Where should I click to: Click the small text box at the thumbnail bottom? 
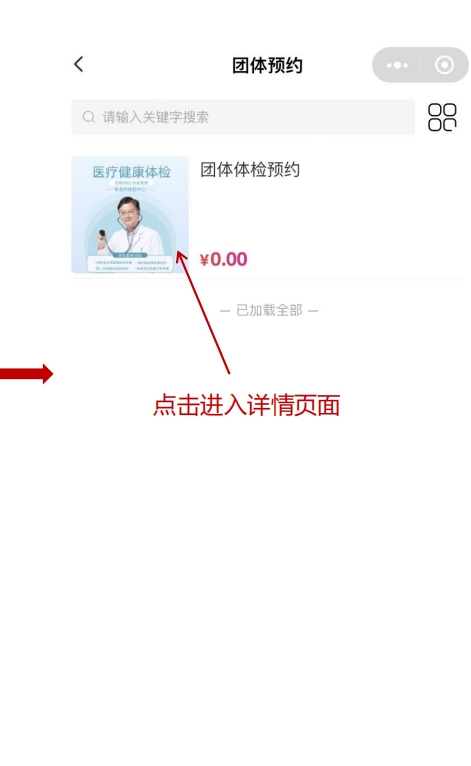tap(130, 264)
